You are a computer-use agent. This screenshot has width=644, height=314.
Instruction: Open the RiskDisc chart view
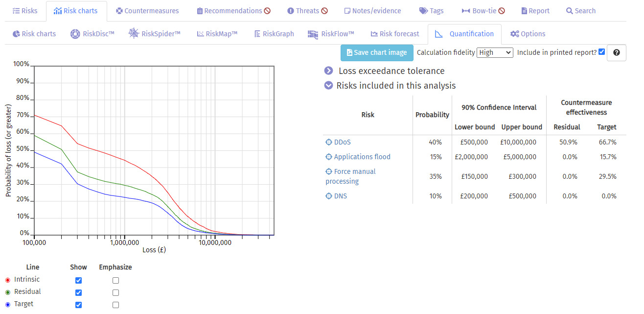coord(92,34)
